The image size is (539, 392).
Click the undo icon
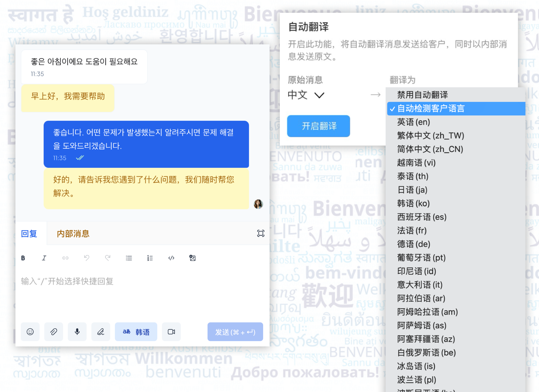coord(87,258)
